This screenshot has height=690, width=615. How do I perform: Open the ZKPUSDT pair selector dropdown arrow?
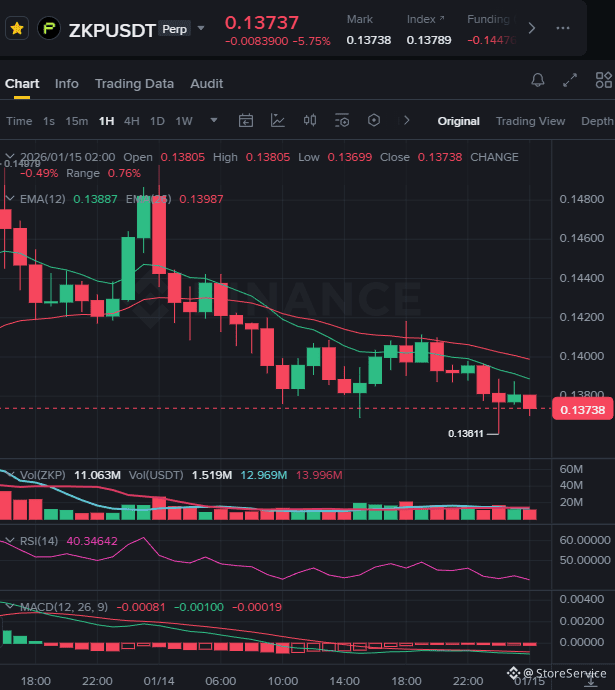tap(201, 29)
